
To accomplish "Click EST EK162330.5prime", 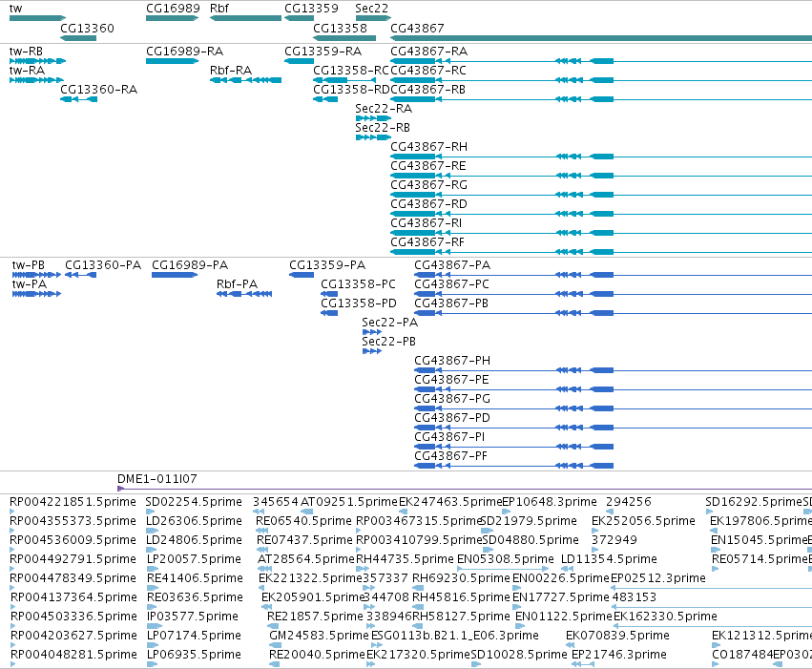I will 665,617.
